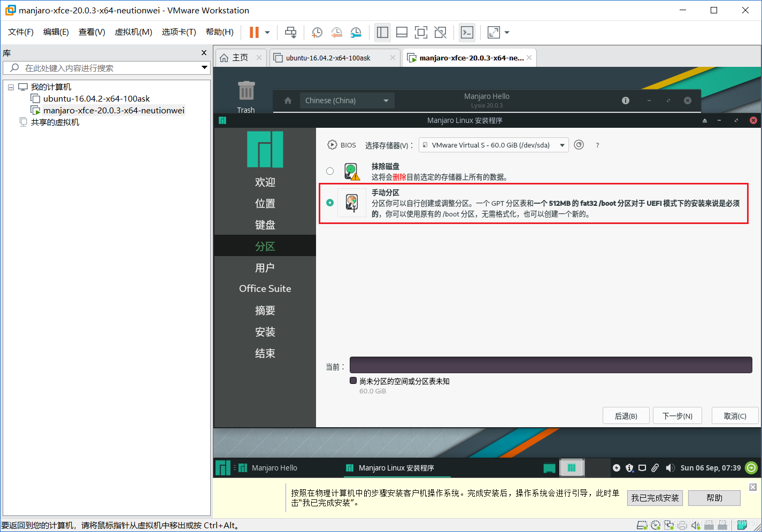Viewport: 762px width, 532px height.
Task: Close the library panel
Action: (204, 52)
